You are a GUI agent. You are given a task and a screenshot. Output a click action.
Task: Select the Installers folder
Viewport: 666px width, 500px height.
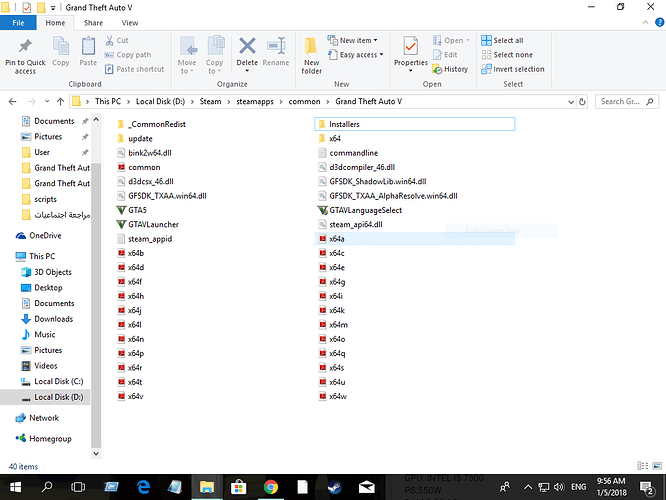tap(415, 124)
